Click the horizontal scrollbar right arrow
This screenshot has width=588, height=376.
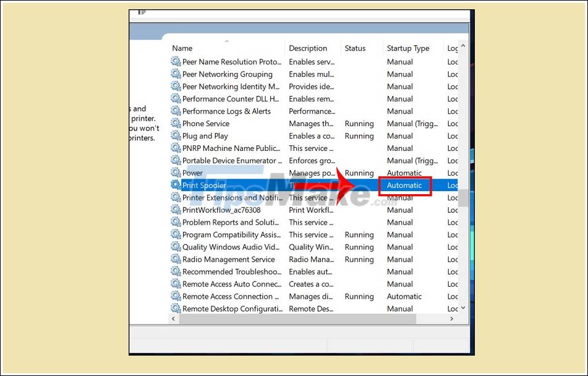pos(451,318)
